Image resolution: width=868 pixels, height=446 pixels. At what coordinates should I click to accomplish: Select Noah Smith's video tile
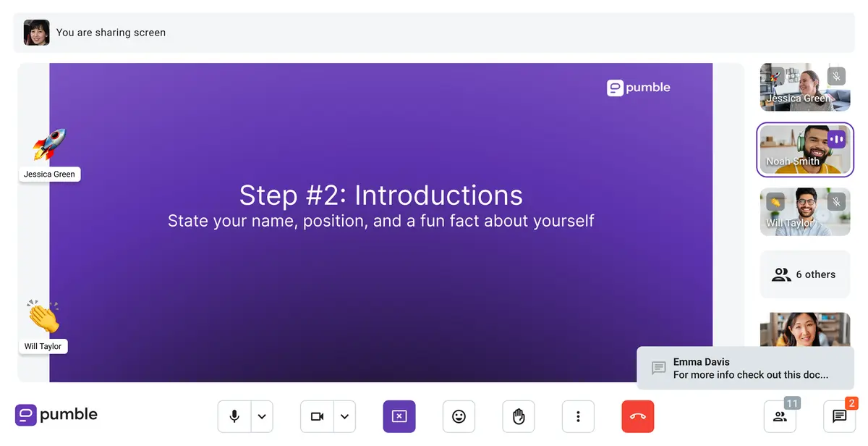(x=804, y=150)
